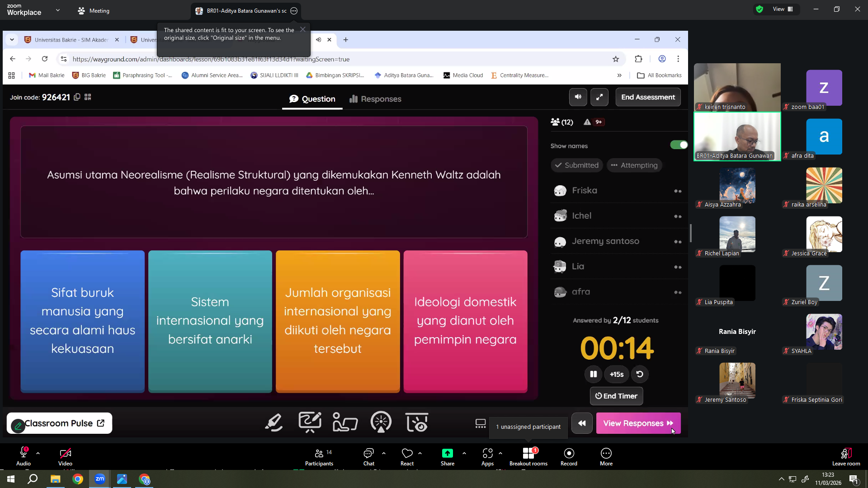Toggle the Show names switch
This screenshot has width=868, height=488.
pyautogui.click(x=679, y=145)
